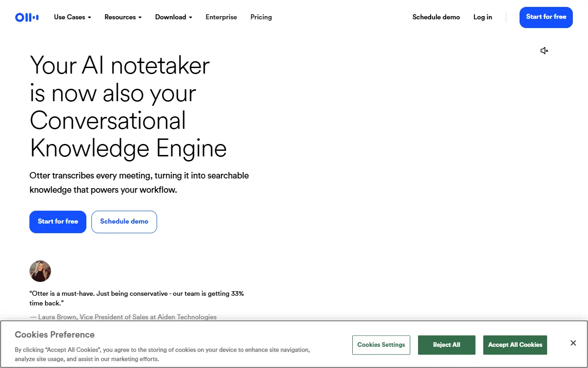Click the Laura Brown testimonial attribution
This screenshot has width=588, height=368.
(123, 317)
